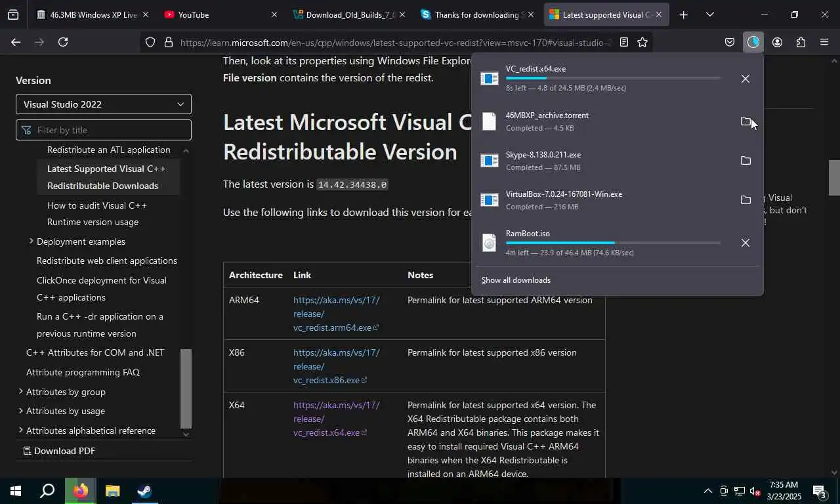Open the Visual Studio 2022 version dropdown
The image size is (840, 504).
(x=104, y=104)
